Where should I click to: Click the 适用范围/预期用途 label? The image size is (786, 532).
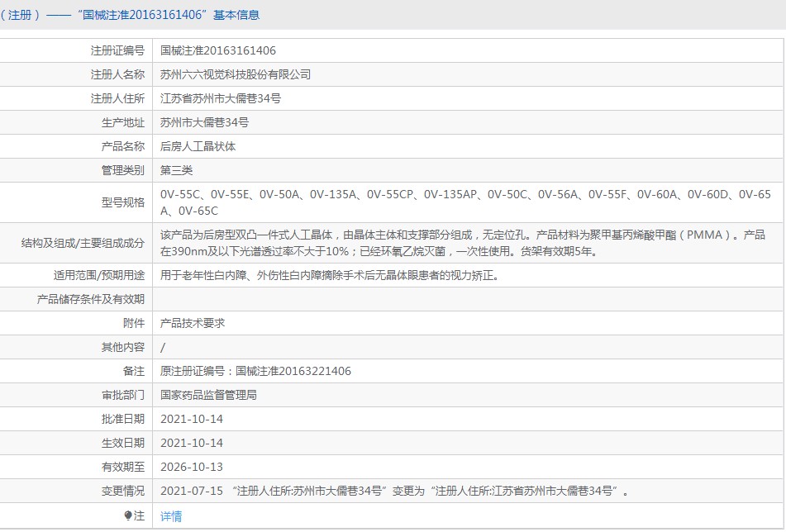pyautogui.click(x=99, y=275)
